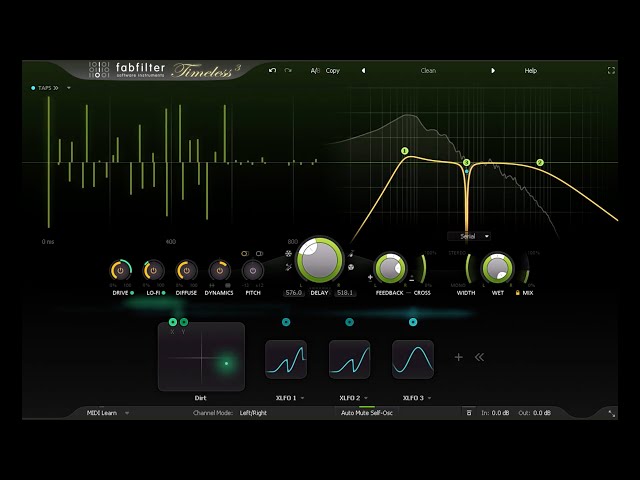Click the freeze snowflake icon near Delay

(x=289, y=254)
